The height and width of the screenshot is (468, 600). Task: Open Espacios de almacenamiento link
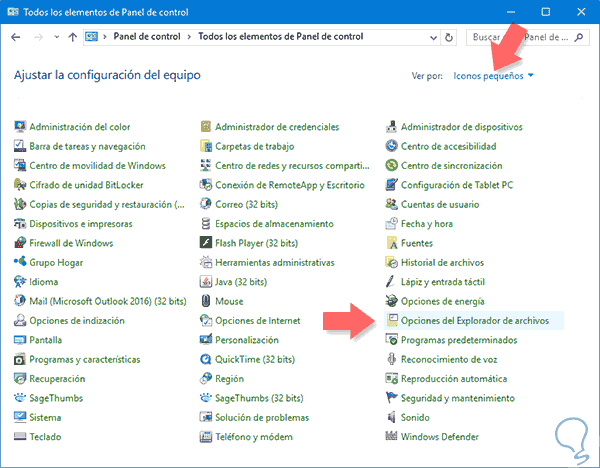(274, 224)
